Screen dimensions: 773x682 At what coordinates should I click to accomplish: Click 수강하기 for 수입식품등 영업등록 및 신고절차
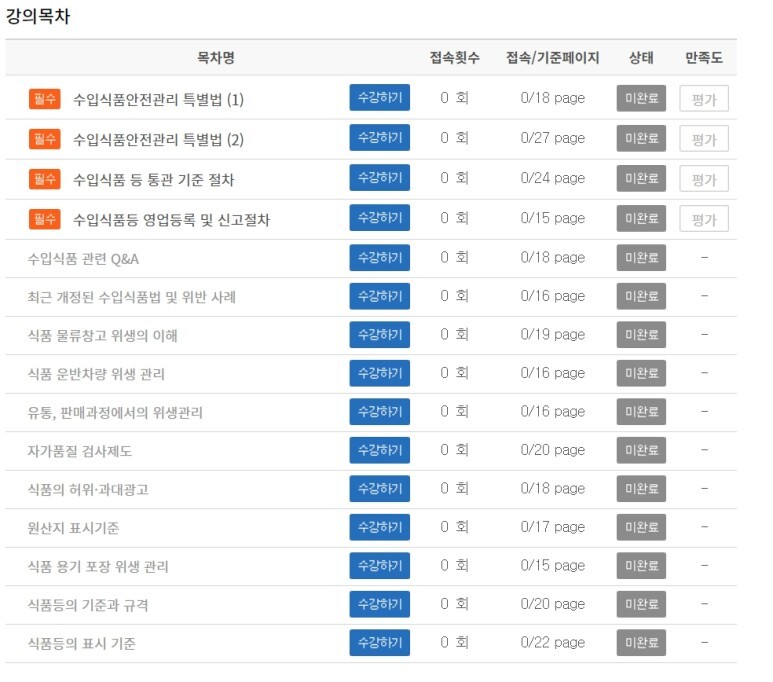[380, 217]
